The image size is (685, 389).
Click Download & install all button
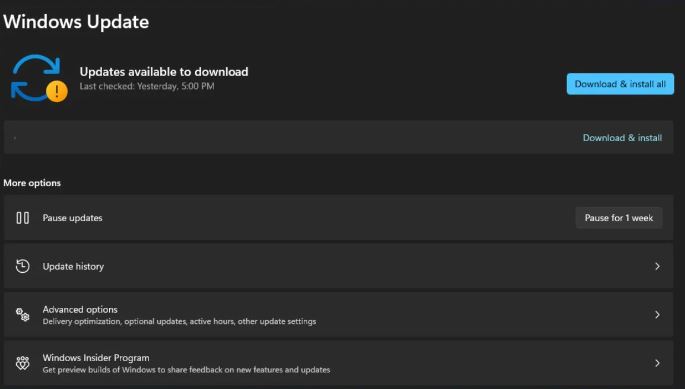click(x=620, y=84)
